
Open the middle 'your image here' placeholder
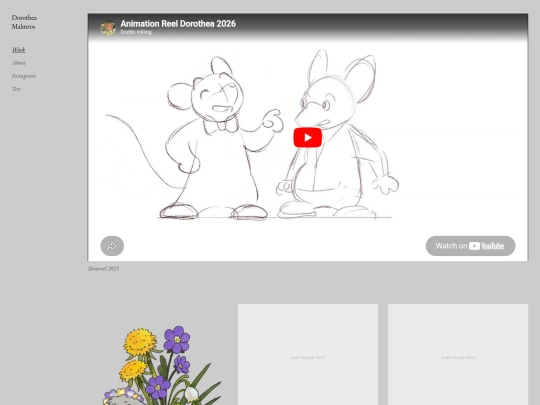(308, 355)
